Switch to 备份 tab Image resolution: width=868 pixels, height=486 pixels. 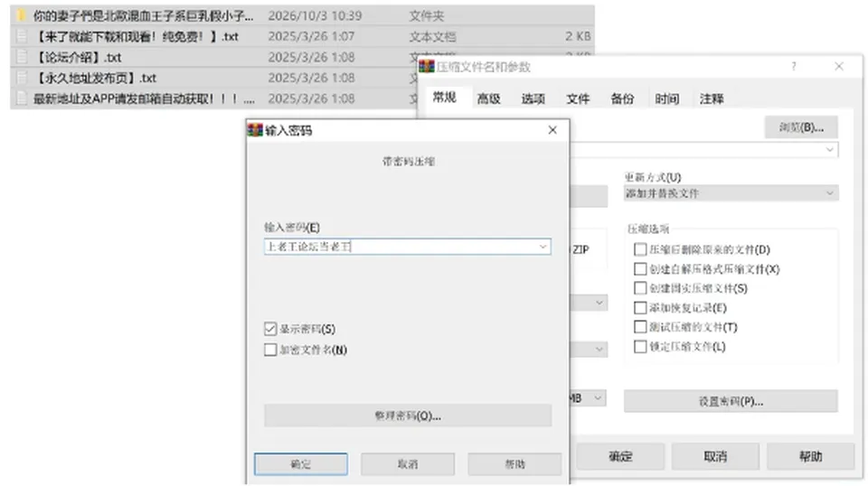(x=622, y=99)
